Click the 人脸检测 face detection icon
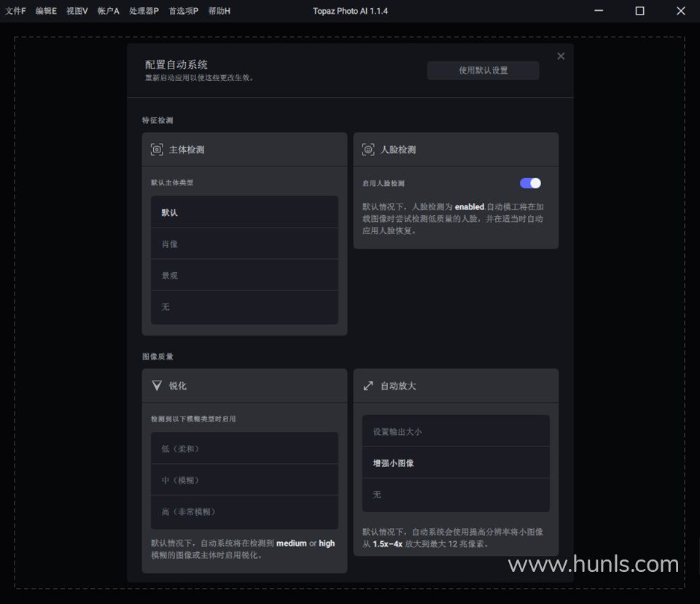The height and width of the screenshot is (604, 700). (x=368, y=150)
